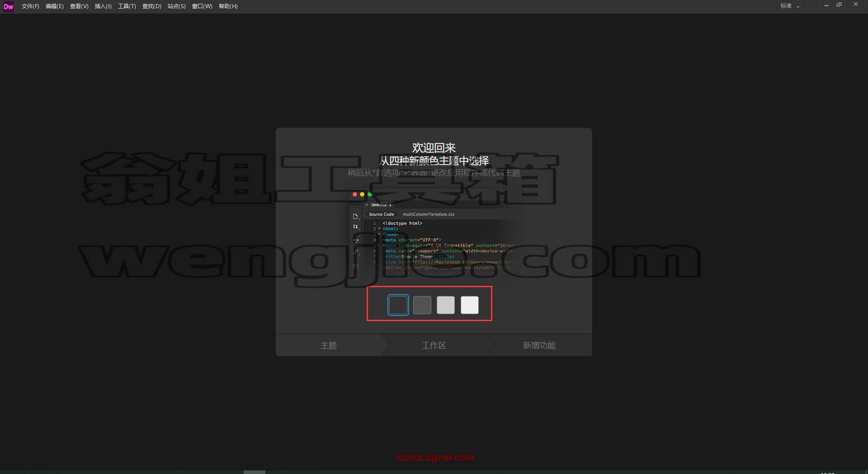Click the Dreamweaver Dw logo icon

[x=8, y=6]
